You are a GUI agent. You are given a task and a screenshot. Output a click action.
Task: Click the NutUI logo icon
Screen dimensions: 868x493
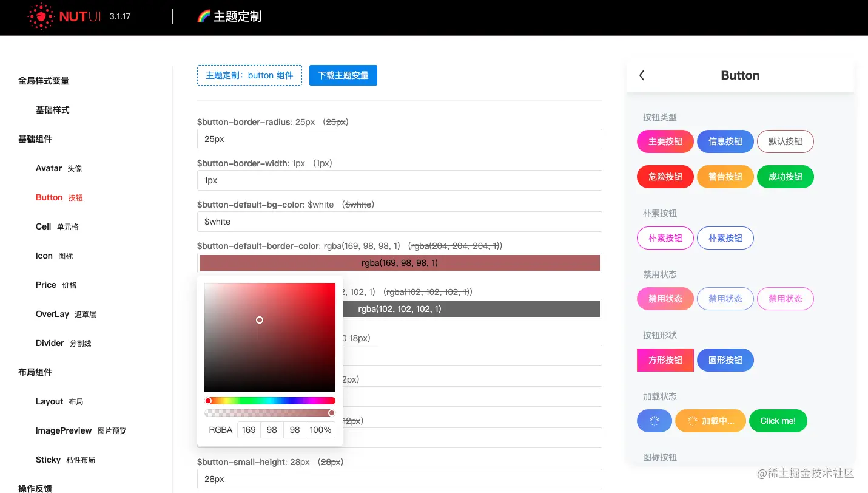click(x=41, y=16)
